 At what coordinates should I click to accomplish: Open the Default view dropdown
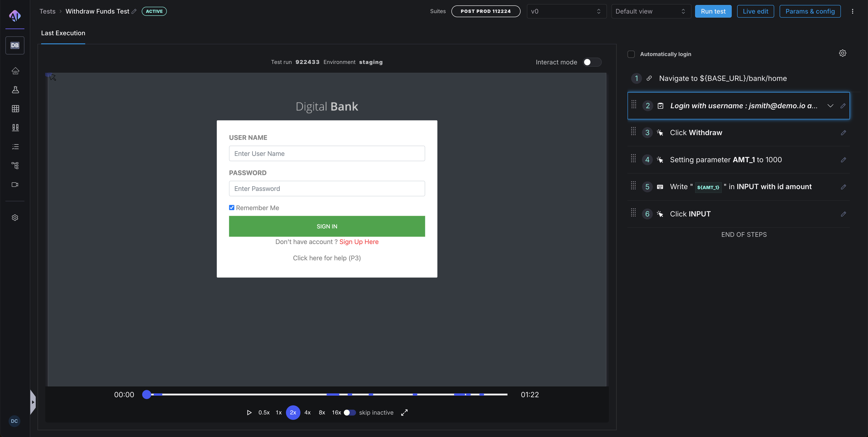pos(651,12)
